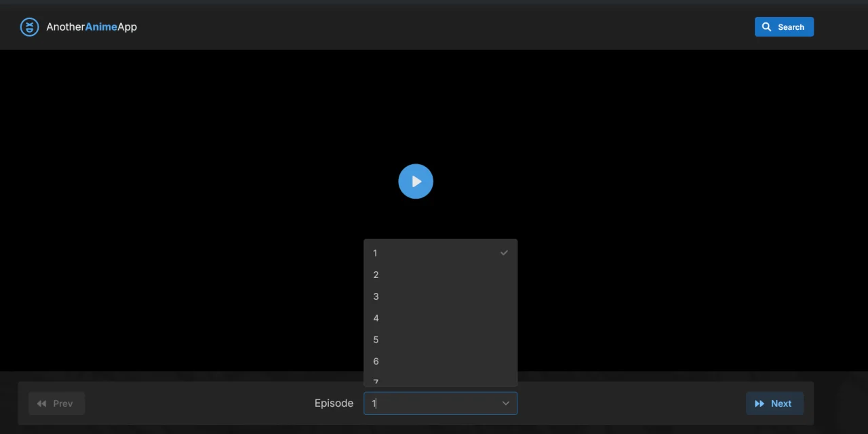Pick episode 6 from the options
Image resolution: width=868 pixels, height=434 pixels.
pos(441,361)
